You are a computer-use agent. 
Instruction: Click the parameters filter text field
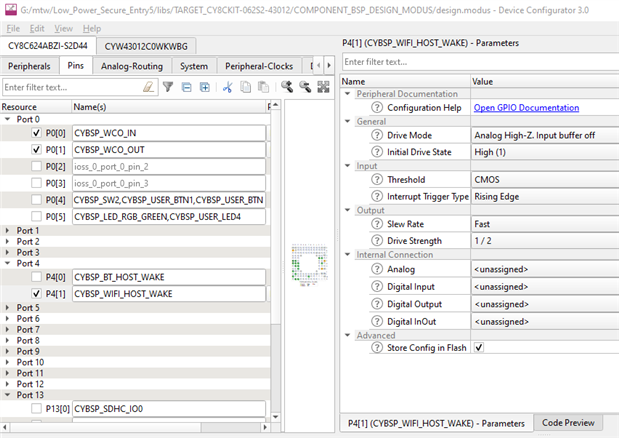pos(480,62)
